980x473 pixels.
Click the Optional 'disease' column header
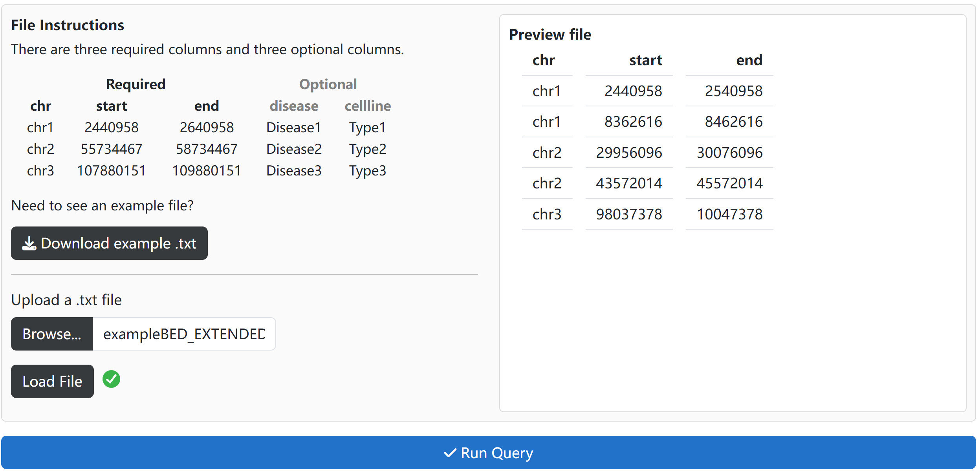coord(294,106)
